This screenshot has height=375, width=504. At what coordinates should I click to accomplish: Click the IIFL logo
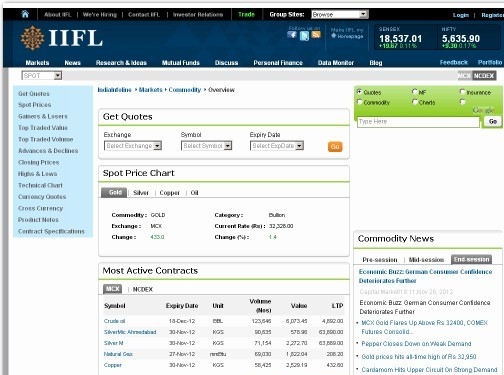(x=62, y=38)
